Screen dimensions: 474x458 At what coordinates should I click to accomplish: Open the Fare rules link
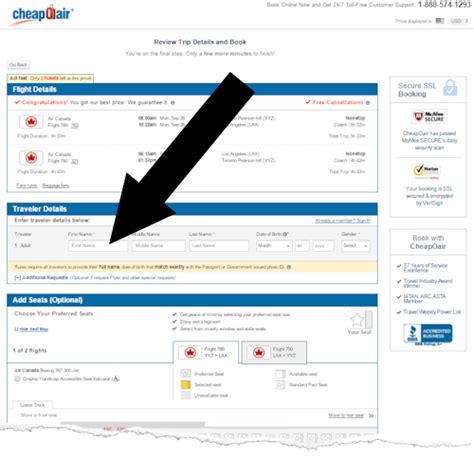[27, 186]
